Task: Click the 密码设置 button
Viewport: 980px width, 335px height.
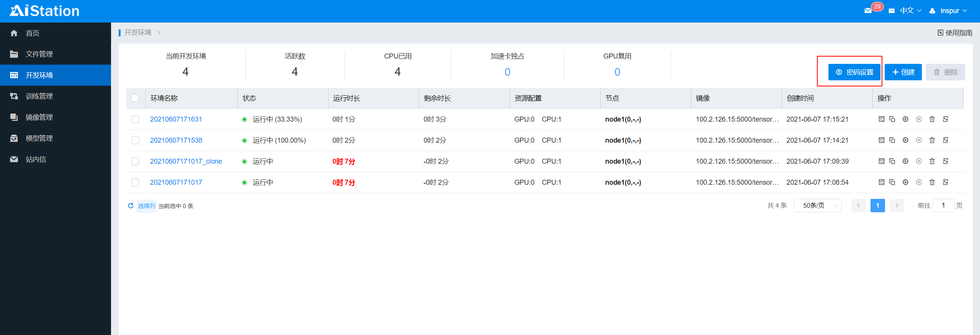Action: click(x=854, y=72)
